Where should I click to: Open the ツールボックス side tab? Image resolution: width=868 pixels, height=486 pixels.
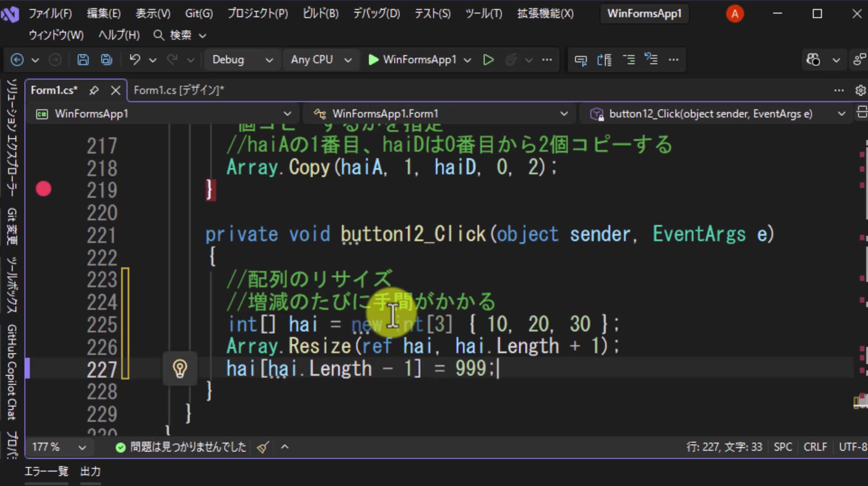(12, 285)
